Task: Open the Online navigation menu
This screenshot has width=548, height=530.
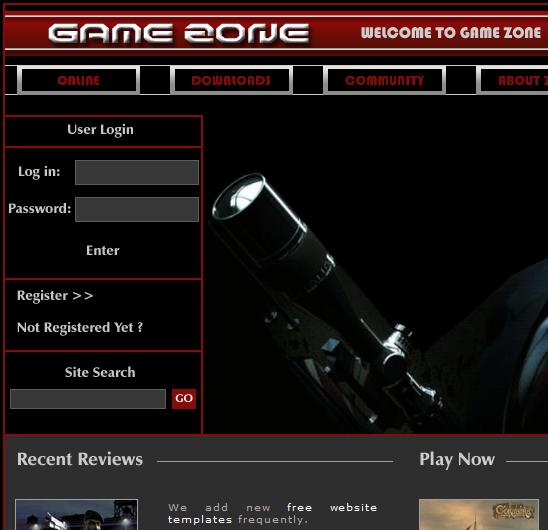Action: (x=79, y=80)
